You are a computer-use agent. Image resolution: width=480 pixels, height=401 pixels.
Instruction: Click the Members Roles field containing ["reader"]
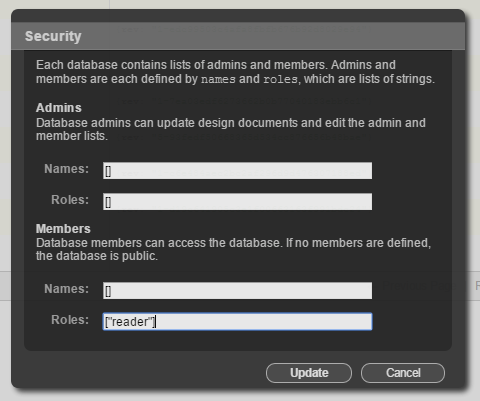(237, 321)
